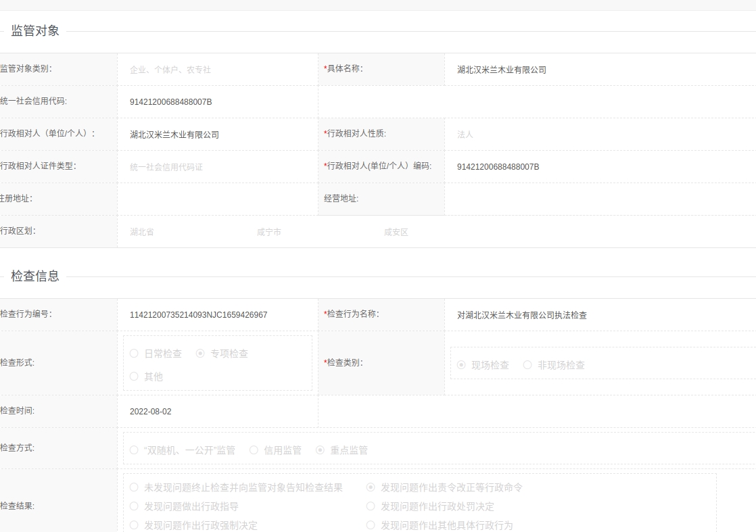Select the 日常检查 radio button
This screenshot has height=532, width=756.
tap(134, 354)
